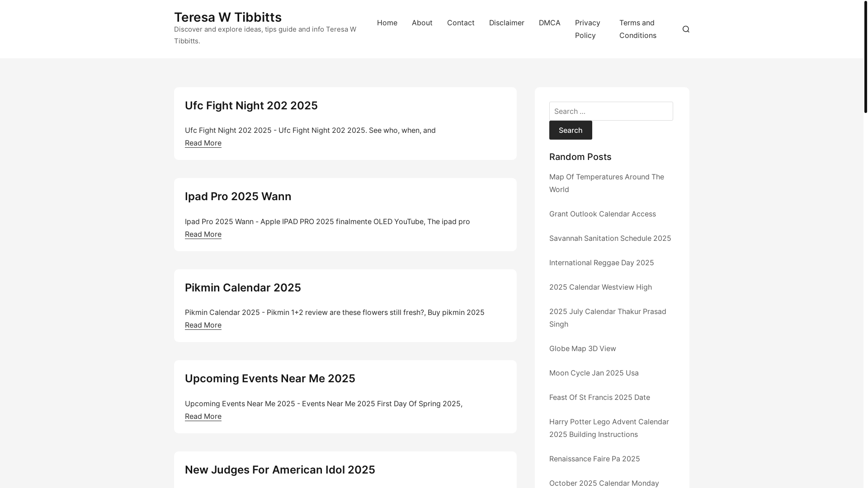Read More under Pikmin Calendar 2025
The width and height of the screenshot is (868, 488).
coord(203,325)
